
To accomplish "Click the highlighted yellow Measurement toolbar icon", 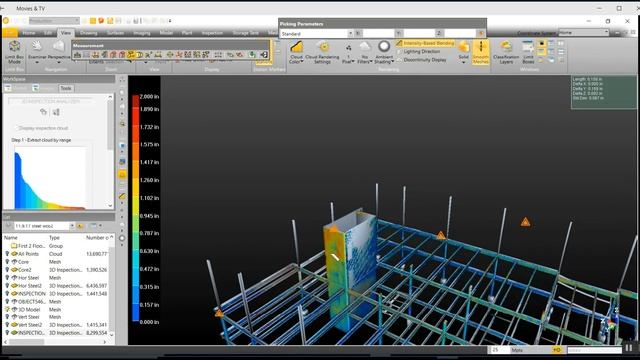I will pos(131,54).
